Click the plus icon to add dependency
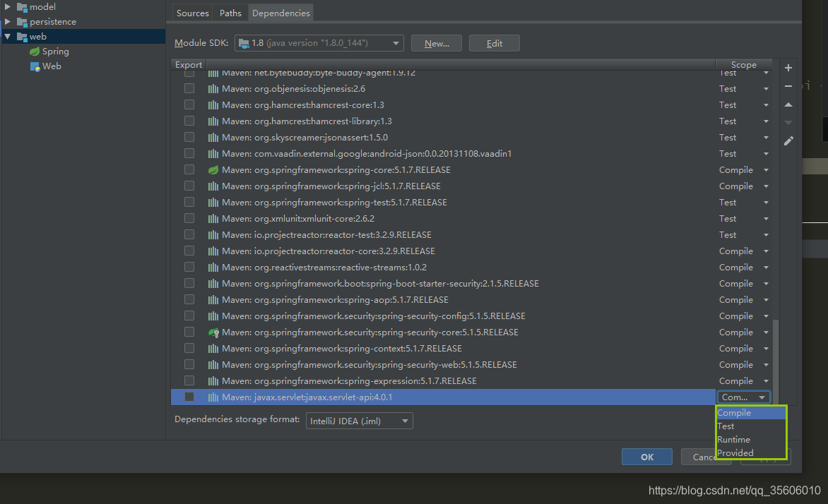 (788, 68)
